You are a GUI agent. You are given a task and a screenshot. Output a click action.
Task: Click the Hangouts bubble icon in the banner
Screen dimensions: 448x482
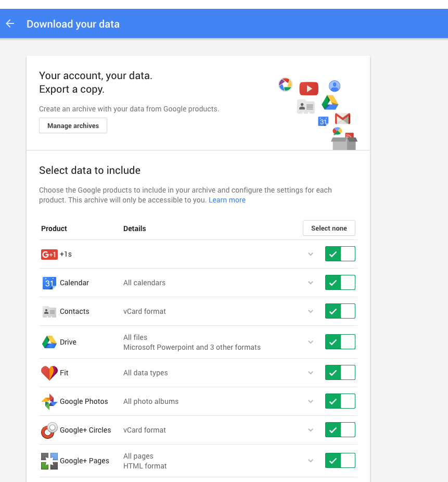pos(337,131)
